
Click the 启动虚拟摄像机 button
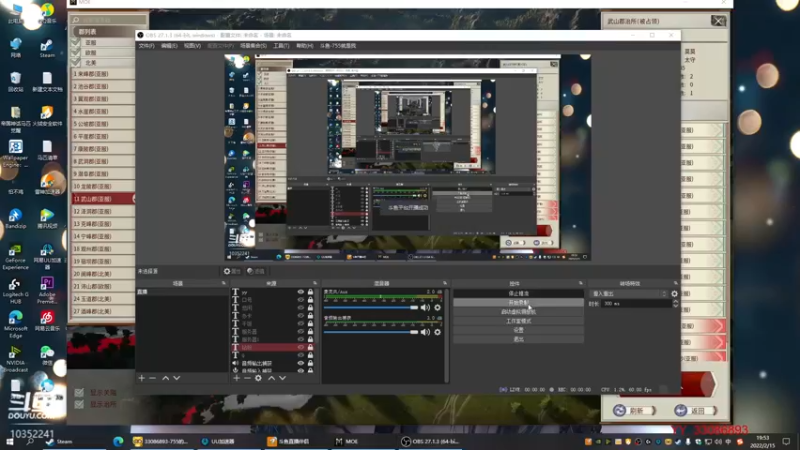point(518,312)
